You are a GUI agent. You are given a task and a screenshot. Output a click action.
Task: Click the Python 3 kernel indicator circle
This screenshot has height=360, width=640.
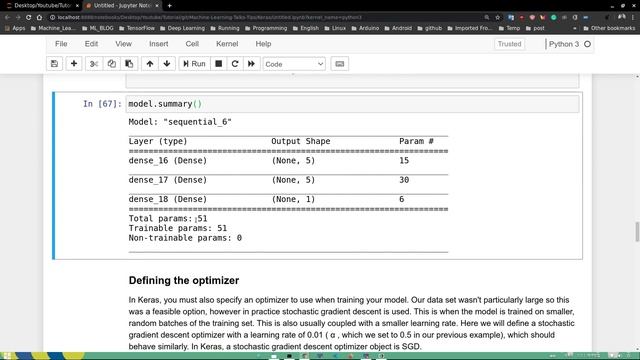pyautogui.click(x=587, y=44)
